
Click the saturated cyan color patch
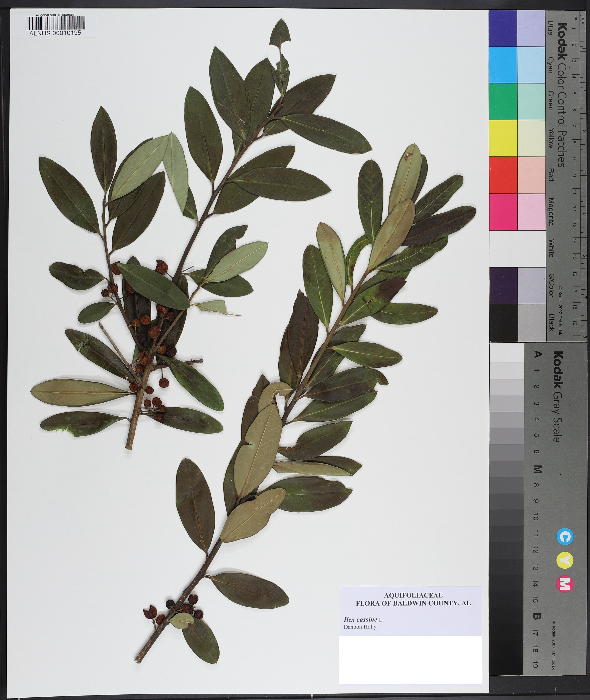pyautogui.click(x=503, y=65)
